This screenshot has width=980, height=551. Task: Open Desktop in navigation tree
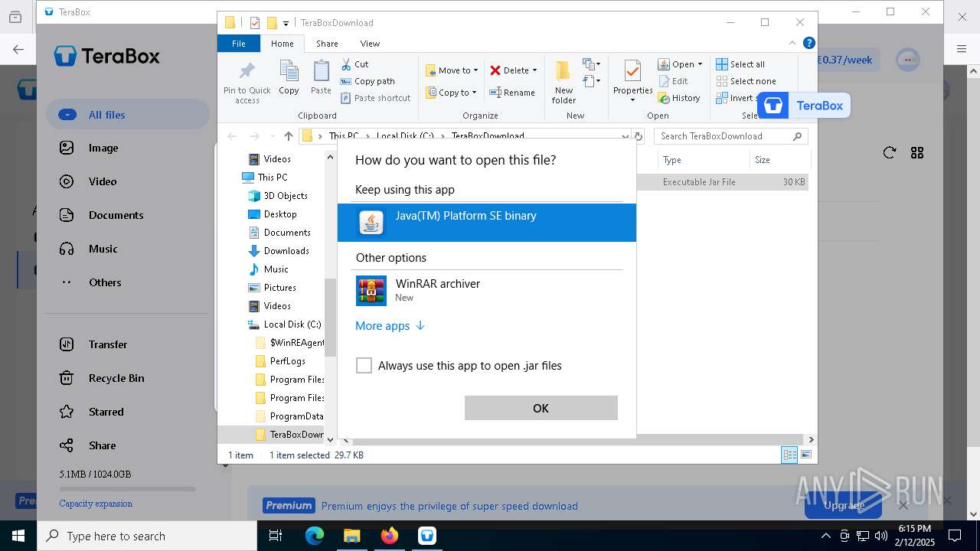click(x=279, y=214)
